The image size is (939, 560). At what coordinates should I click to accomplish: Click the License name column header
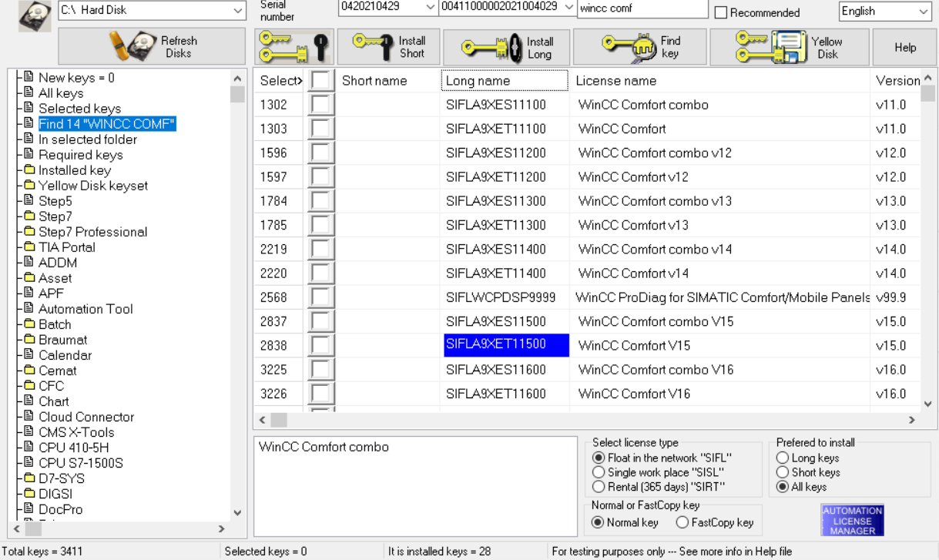pyautogui.click(x=719, y=81)
